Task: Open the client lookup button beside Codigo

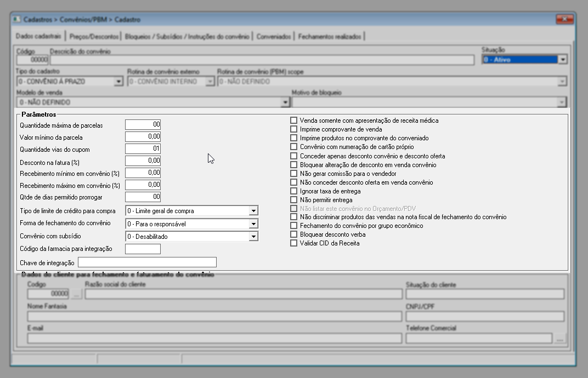Action: tap(76, 294)
